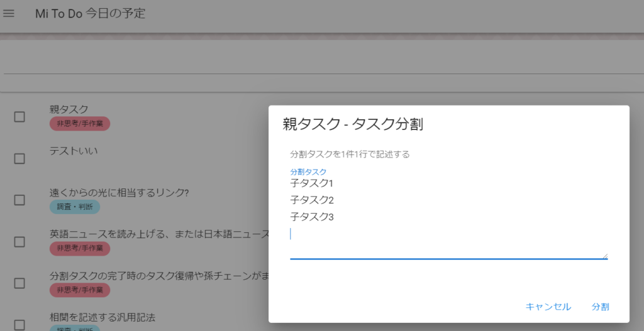Check the 相関を記述する汎用記法 checkbox
Image resolution: width=644 pixels, height=331 pixels.
click(x=19, y=324)
